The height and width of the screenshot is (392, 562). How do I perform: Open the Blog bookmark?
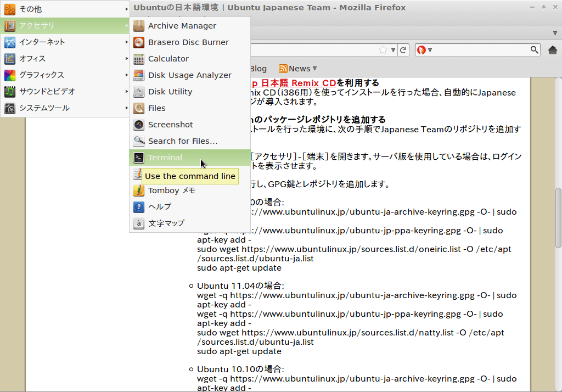[x=258, y=69]
